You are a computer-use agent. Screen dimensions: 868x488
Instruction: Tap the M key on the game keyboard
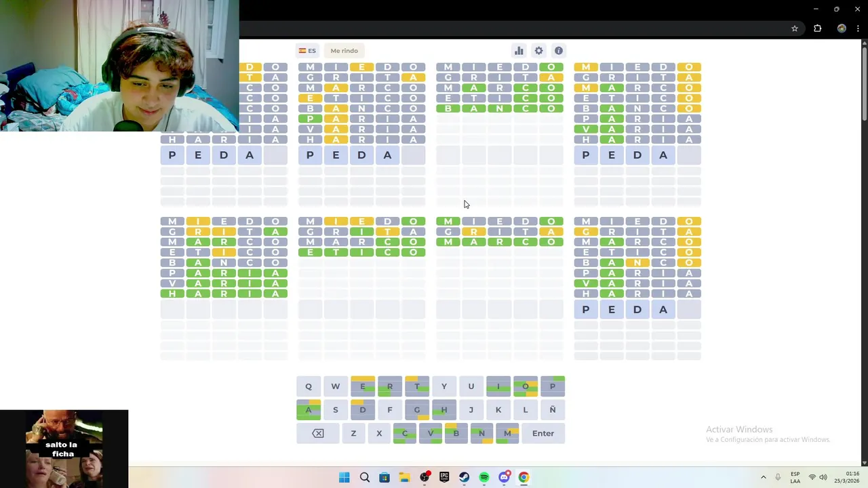point(507,433)
